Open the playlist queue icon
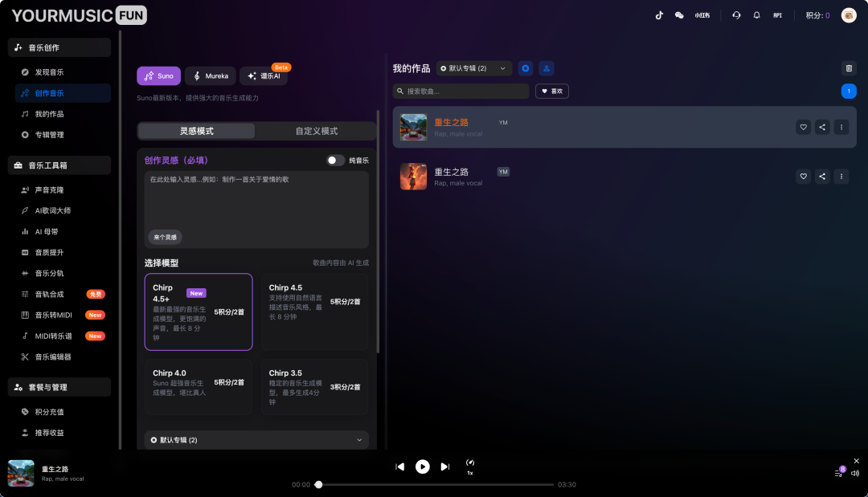 pyautogui.click(x=839, y=473)
